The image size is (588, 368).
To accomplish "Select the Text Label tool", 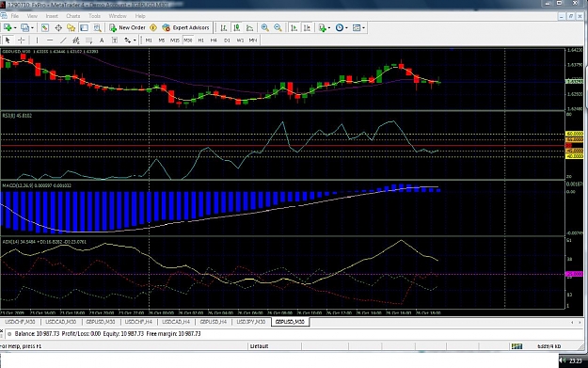I will (x=115, y=40).
